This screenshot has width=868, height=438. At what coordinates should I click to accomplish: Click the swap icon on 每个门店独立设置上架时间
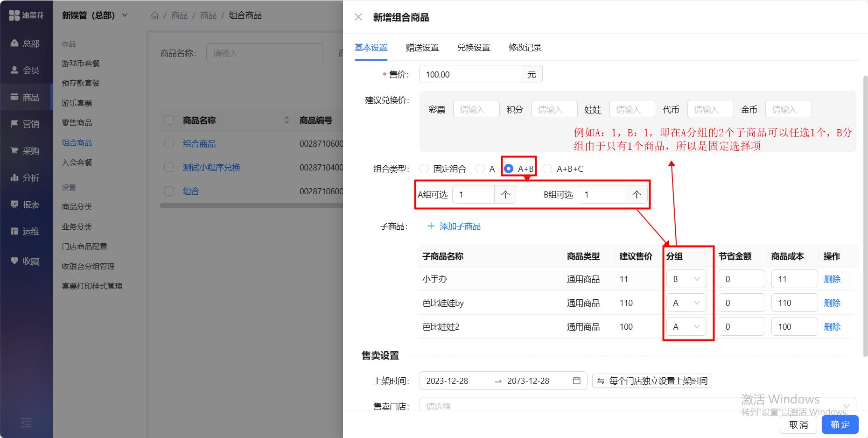click(601, 381)
